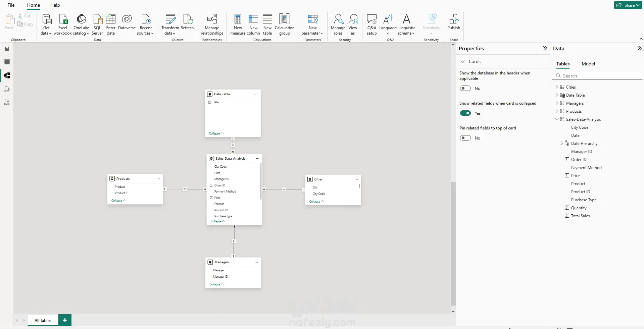Add a Calculation group
This screenshot has width=644, height=329.
coord(285,24)
